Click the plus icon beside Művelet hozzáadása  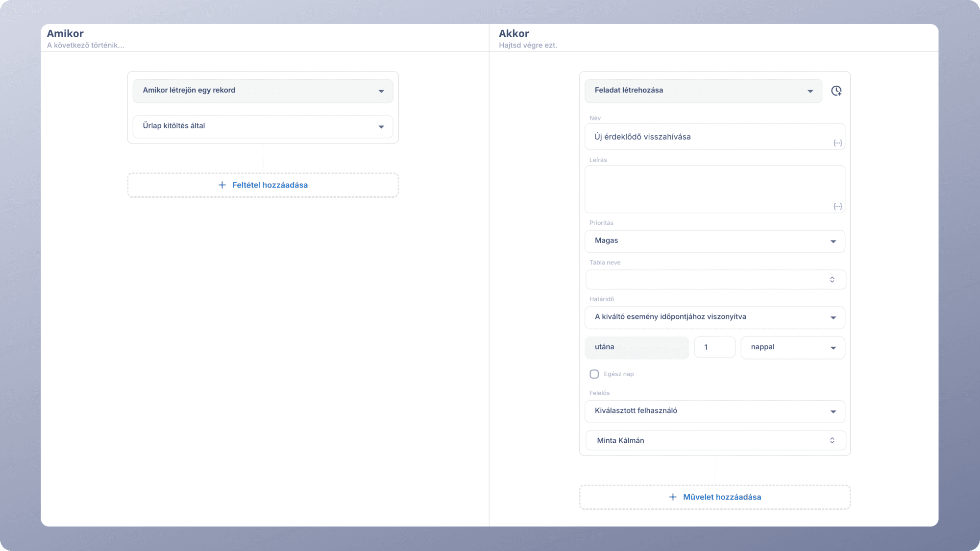(673, 497)
